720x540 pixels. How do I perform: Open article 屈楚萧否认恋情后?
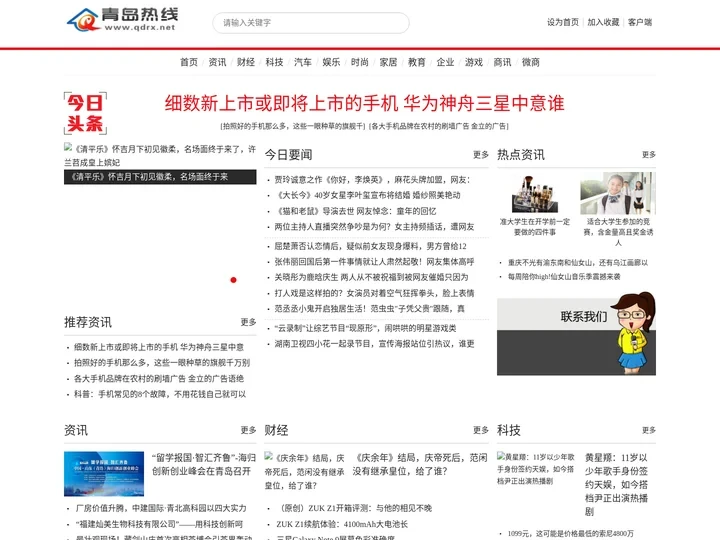click(370, 246)
